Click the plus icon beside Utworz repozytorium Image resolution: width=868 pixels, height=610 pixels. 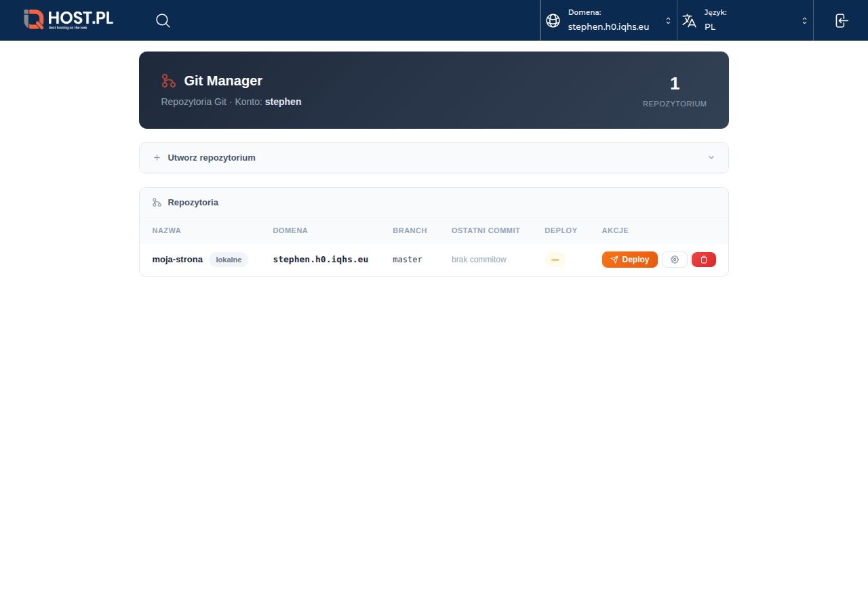pos(157,157)
